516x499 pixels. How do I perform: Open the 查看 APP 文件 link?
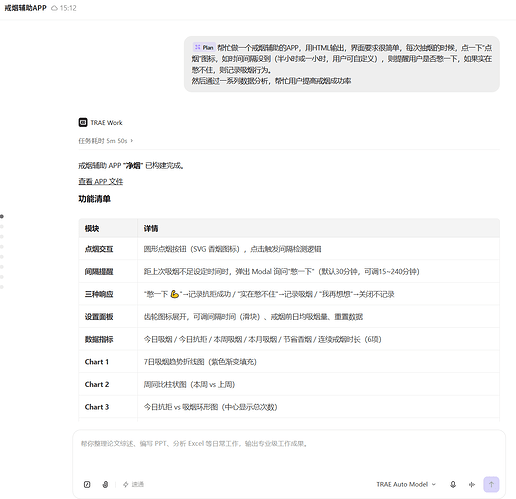click(101, 181)
